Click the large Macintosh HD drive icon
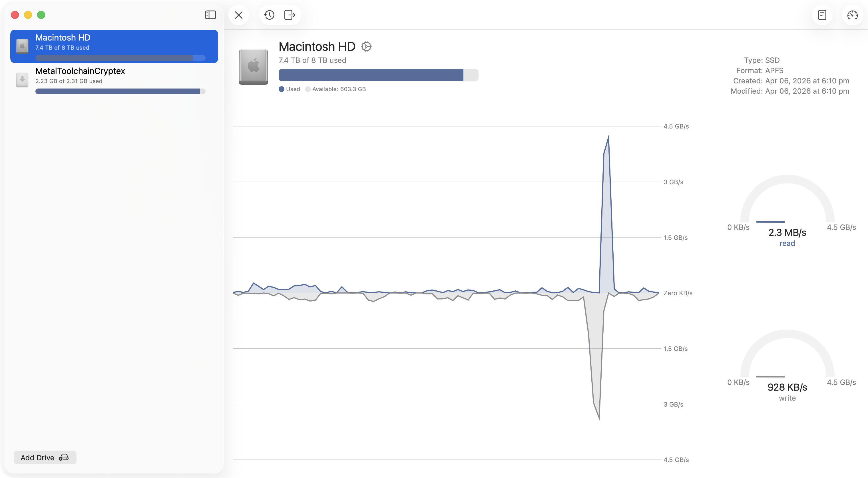This screenshot has width=868, height=478. coord(253,67)
